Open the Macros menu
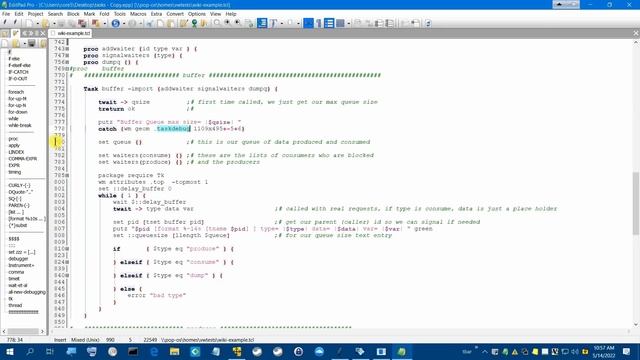The height and width of the screenshot is (360, 640). [138, 14]
